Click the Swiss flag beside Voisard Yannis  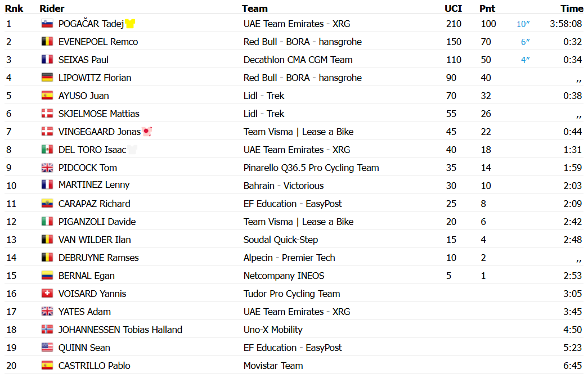[x=47, y=294]
